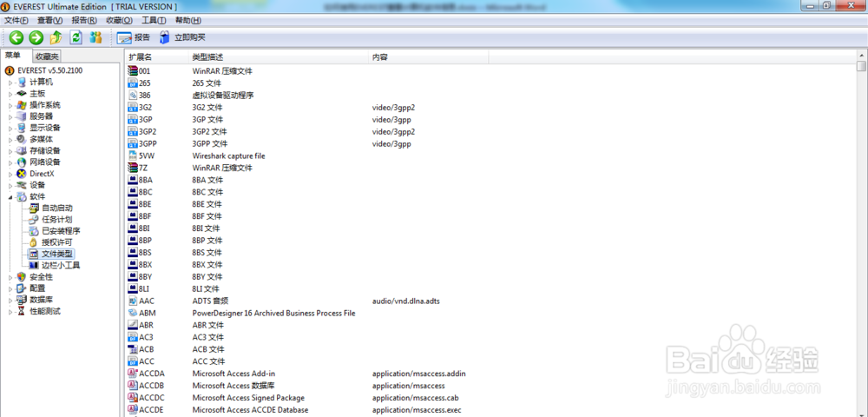Open the 授权许可 tree item

click(51, 242)
